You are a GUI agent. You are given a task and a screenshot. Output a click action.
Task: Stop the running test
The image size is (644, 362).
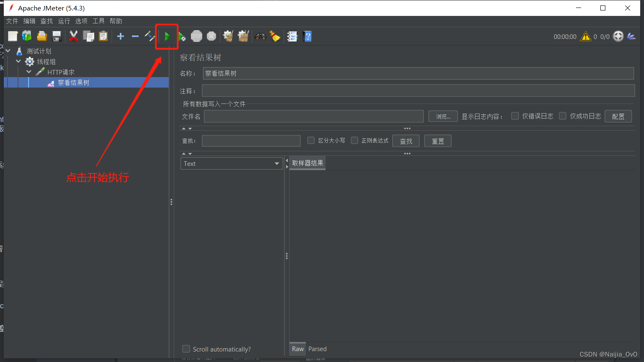196,36
